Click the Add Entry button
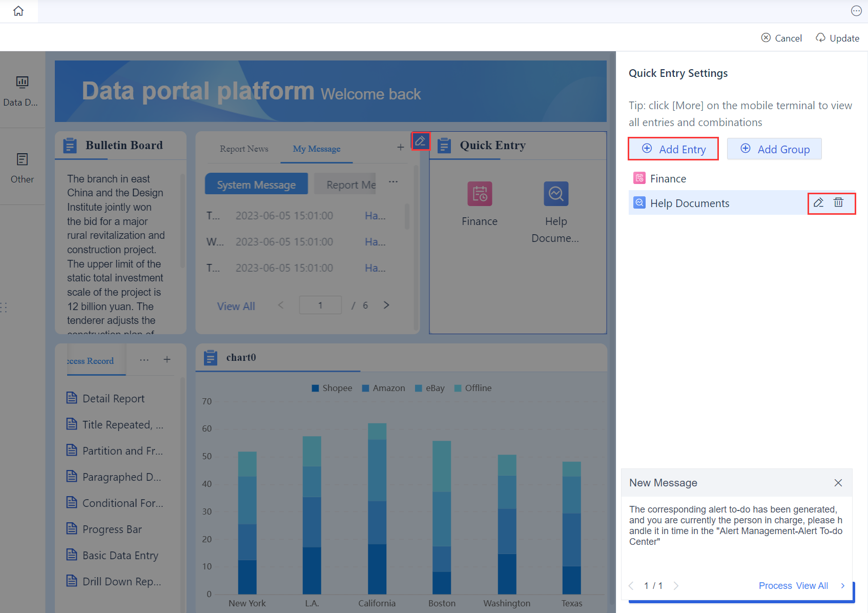This screenshot has width=868, height=613. pos(673,149)
